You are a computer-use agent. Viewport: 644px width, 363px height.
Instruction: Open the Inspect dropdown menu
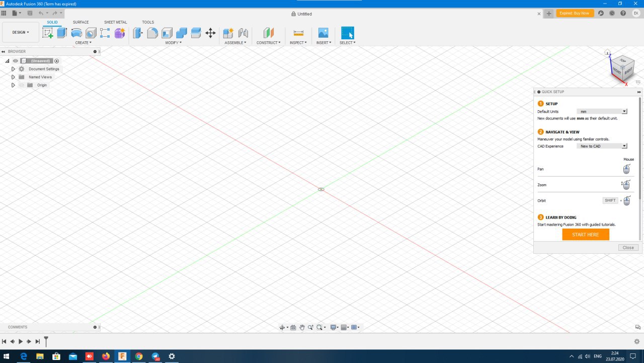point(298,43)
